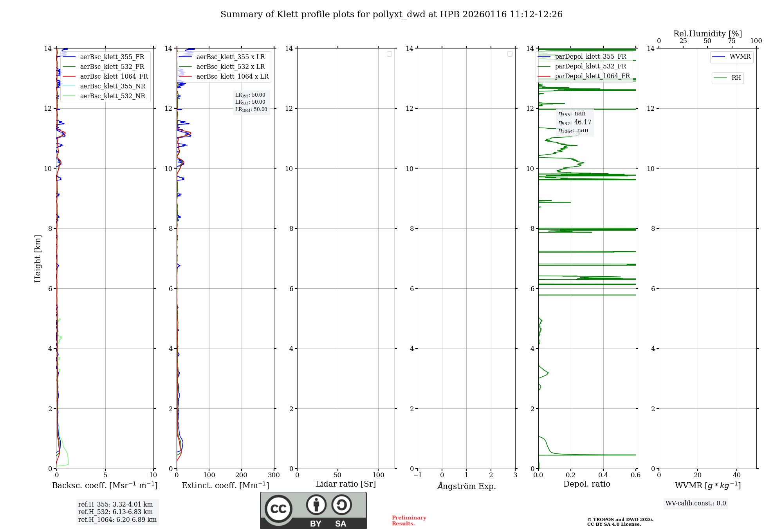
Task: Click the parDepol_klett_532_FR legend entry
Action: pos(590,66)
